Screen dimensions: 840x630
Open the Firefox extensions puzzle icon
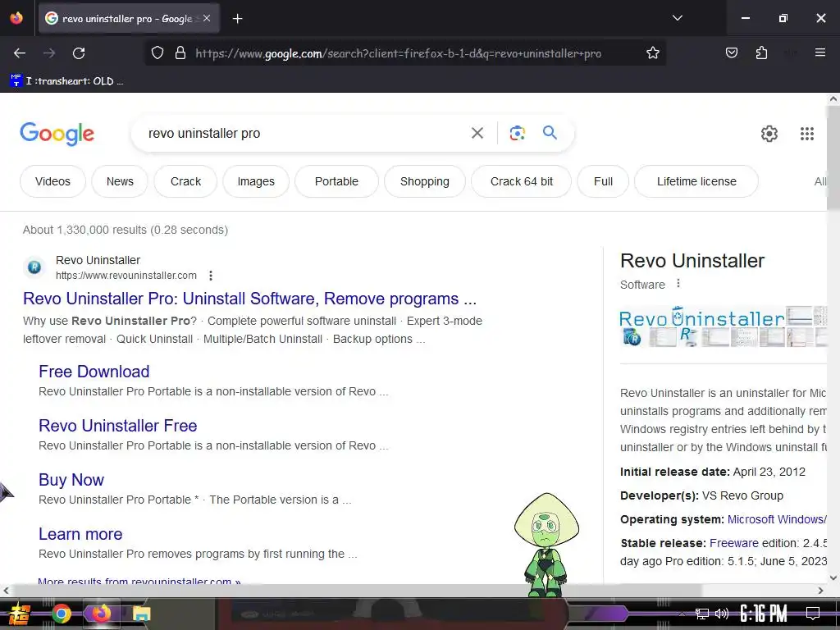761,52
